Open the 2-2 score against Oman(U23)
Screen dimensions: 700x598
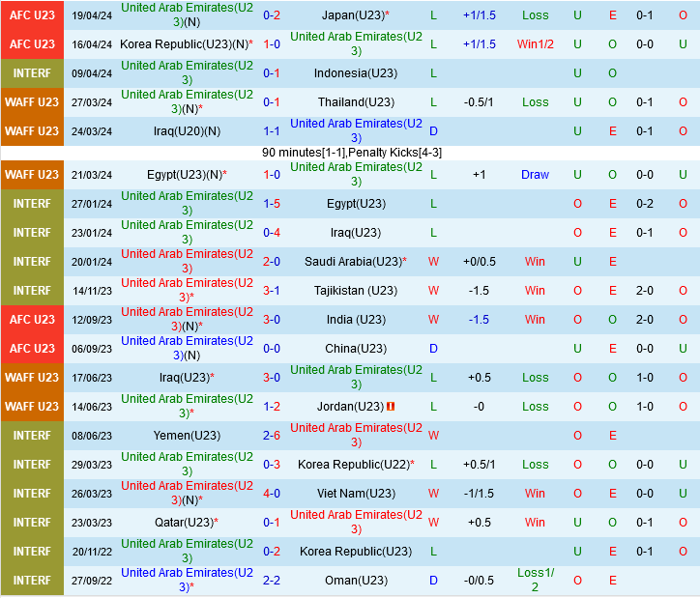coord(272,581)
